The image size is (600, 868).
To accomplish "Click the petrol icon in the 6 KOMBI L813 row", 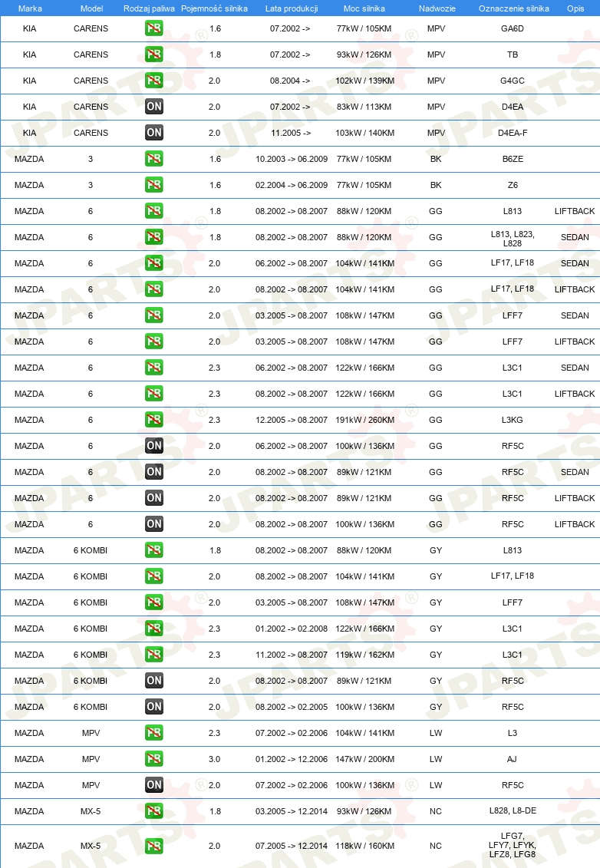I will coord(154,550).
